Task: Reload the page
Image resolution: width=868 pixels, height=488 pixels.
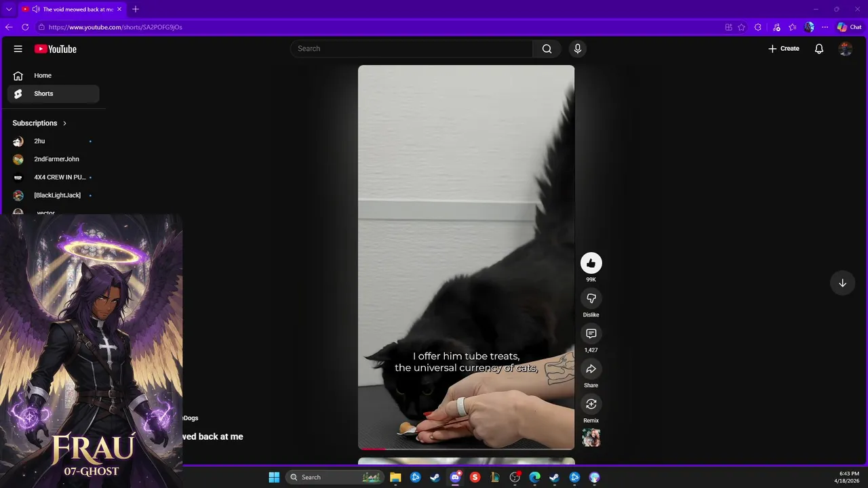Action: pyautogui.click(x=26, y=27)
